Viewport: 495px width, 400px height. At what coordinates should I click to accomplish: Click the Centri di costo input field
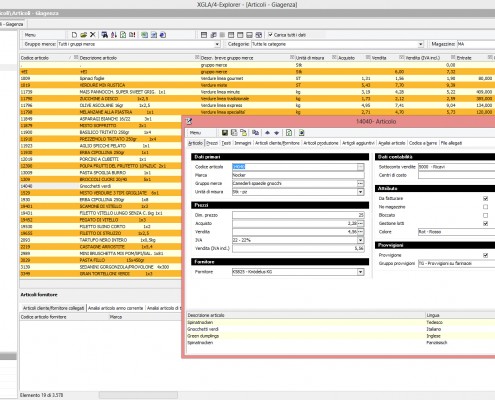pos(456,175)
